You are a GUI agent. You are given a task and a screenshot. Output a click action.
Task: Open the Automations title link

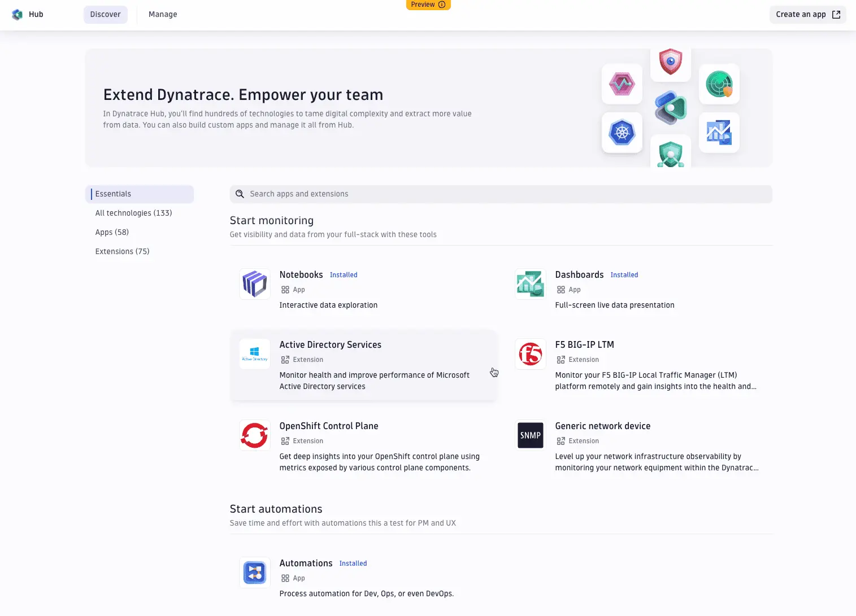click(306, 563)
